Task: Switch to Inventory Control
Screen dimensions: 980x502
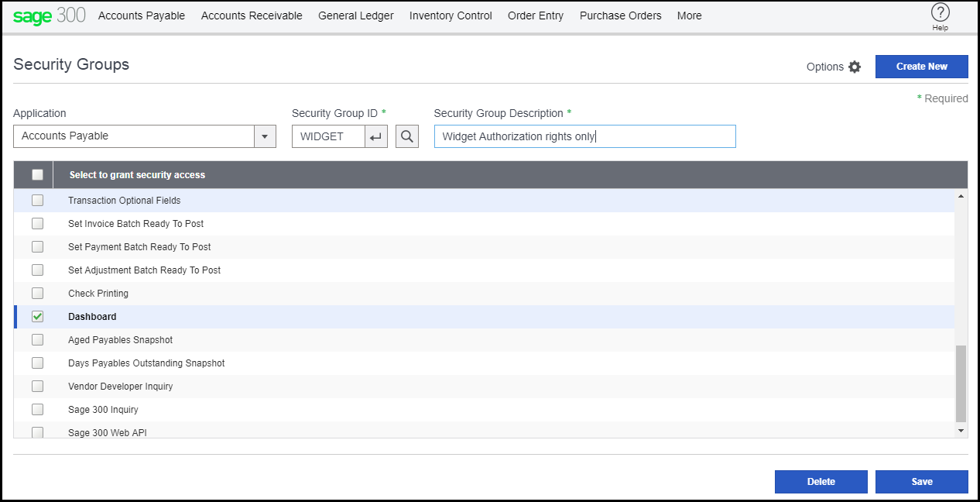Action: [450, 15]
